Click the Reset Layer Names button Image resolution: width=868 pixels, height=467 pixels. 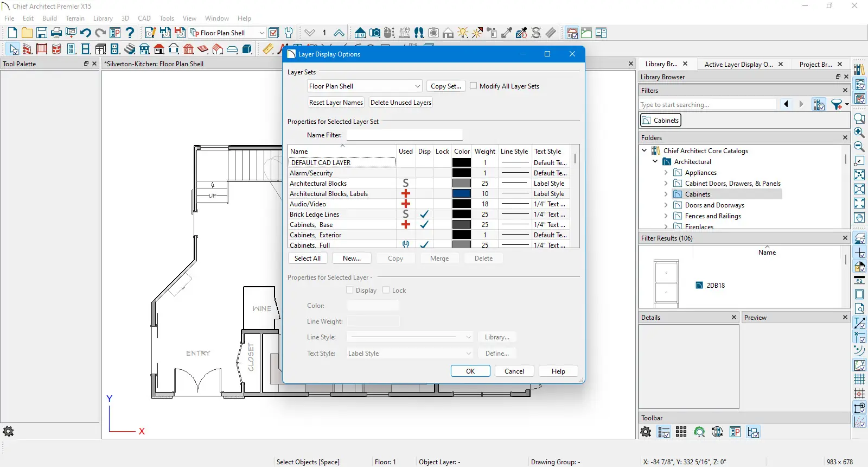point(336,103)
